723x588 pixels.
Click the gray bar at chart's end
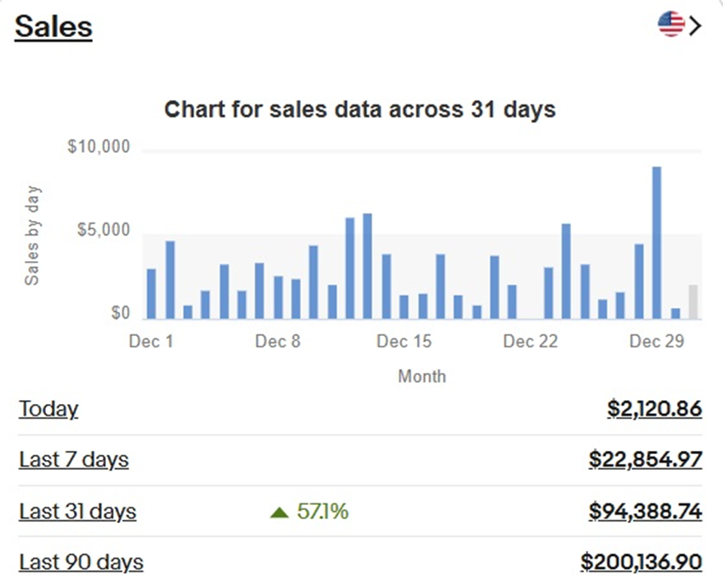[x=693, y=302]
